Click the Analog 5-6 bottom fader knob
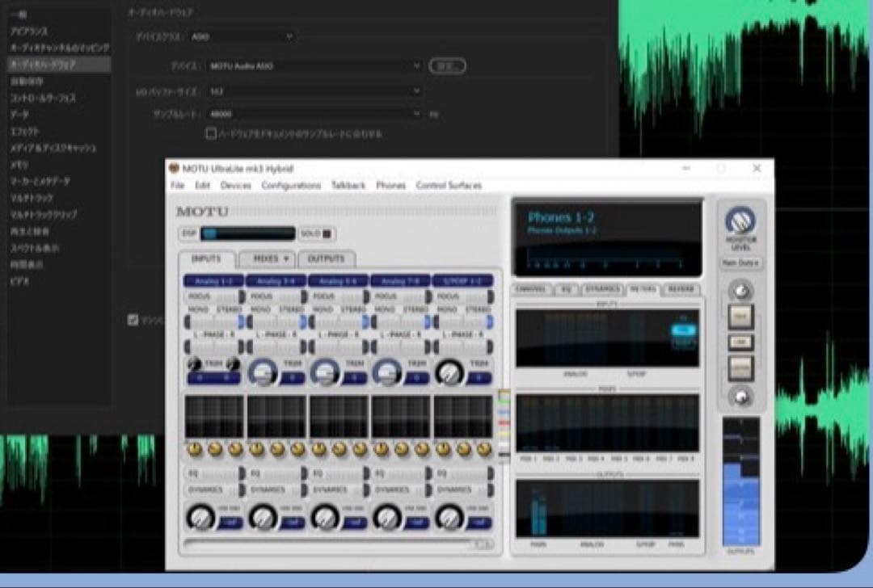Viewport: 873px width, 588px height. tap(324, 517)
